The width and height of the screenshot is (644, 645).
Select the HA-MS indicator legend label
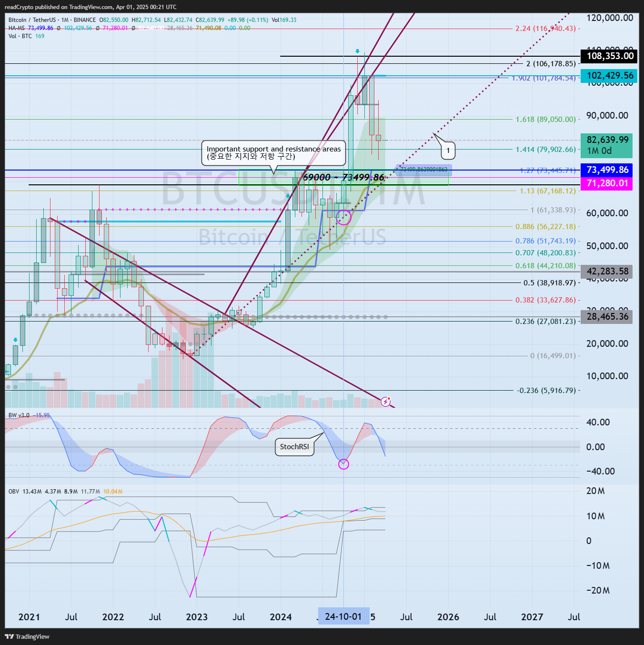(16, 28)
